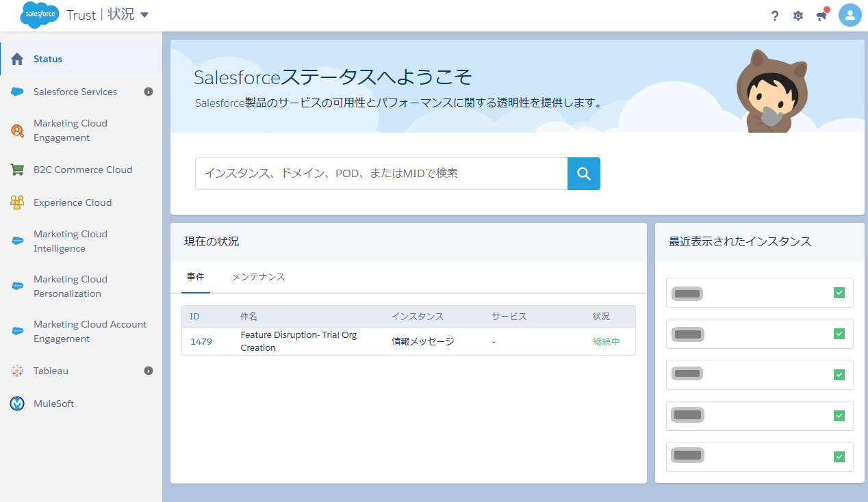Click the MuleSoft icon in the sidebar
The image size is (868, 502).
17,404
